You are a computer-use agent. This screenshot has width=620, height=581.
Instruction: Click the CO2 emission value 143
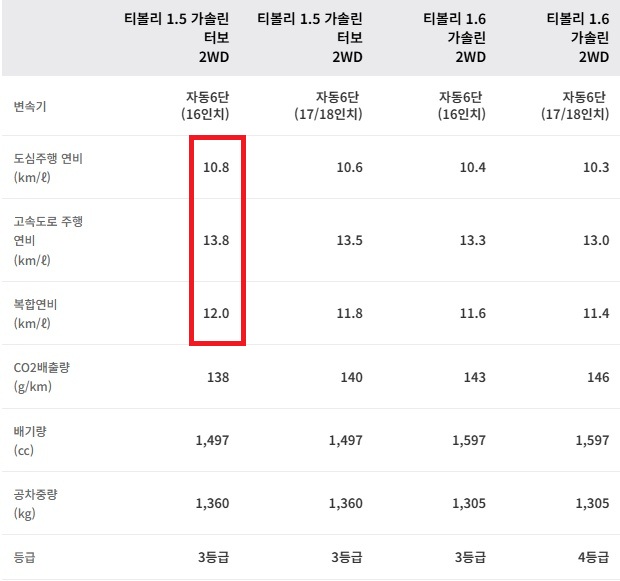474,377
